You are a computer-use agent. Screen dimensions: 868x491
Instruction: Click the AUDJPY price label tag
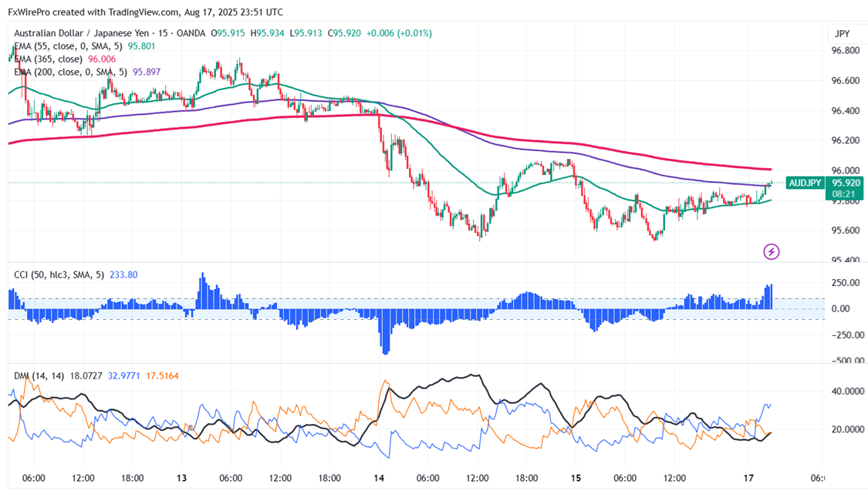[x=804, y=183]
